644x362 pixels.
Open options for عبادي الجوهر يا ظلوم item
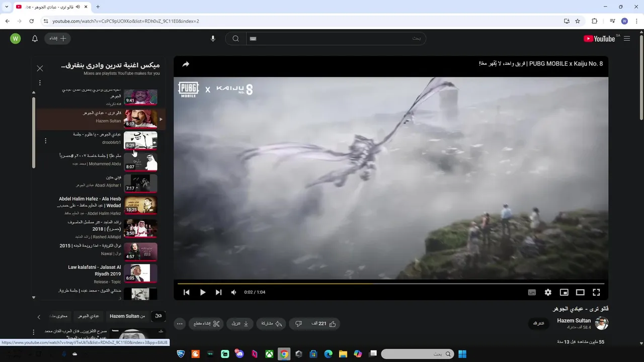click(46, 141)
